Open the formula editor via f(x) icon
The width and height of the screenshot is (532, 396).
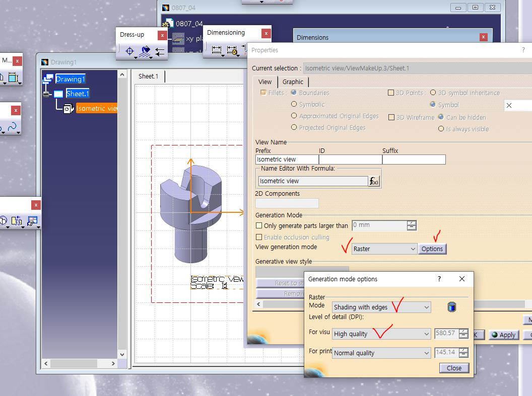click(x=373, y=181)
